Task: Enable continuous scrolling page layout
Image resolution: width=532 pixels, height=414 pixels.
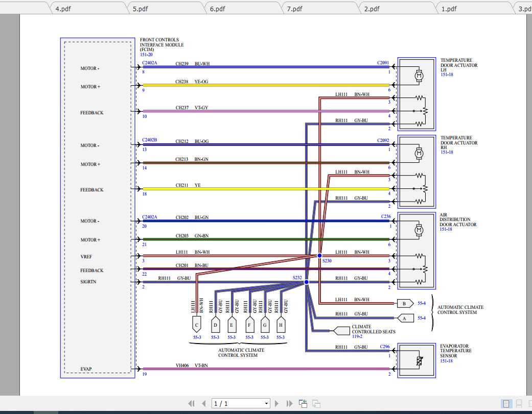Action: click(519, 403)
